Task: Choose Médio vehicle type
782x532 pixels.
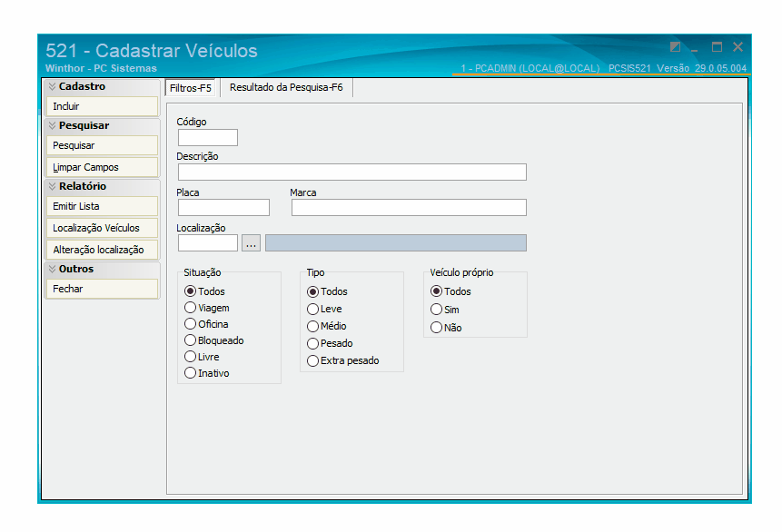Action: tap(327, 326)
